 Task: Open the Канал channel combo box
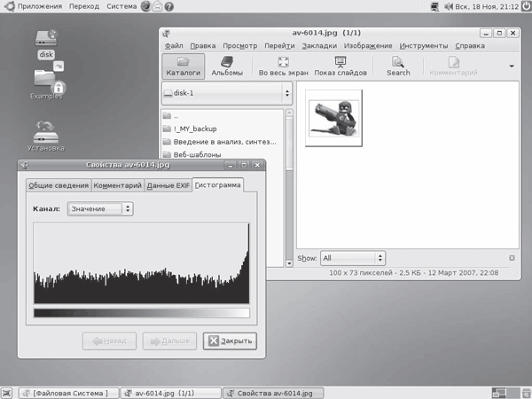pos(100,208)
